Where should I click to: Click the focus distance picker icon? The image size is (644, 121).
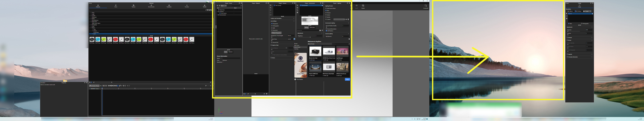[287, 48]
